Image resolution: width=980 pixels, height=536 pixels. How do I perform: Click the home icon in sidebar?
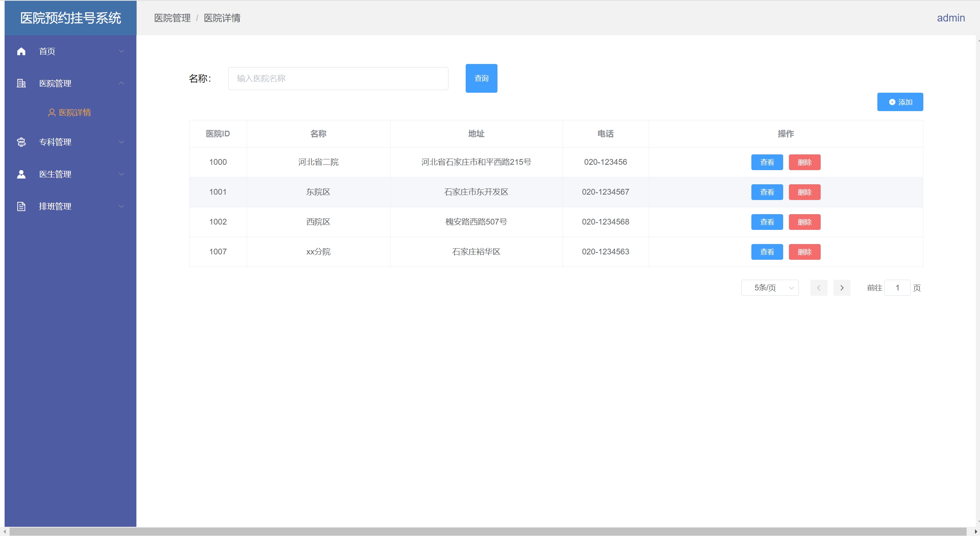(x=21, y=51)
